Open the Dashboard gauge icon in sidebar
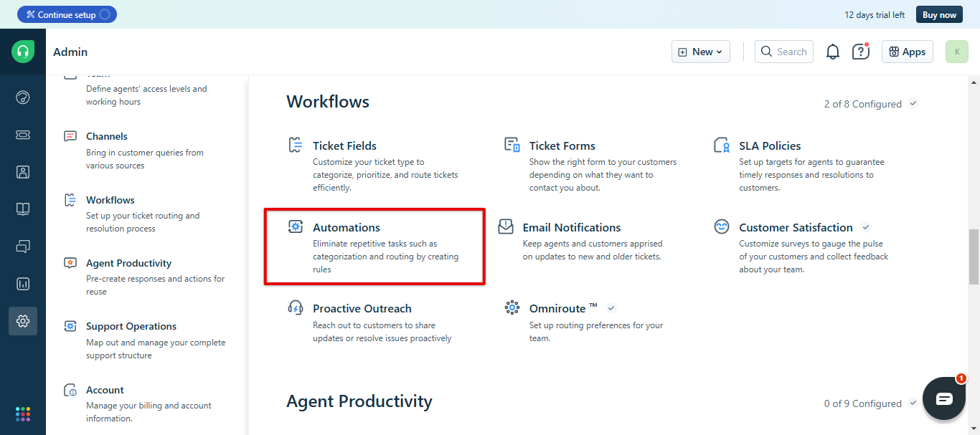 coord(23,97)
